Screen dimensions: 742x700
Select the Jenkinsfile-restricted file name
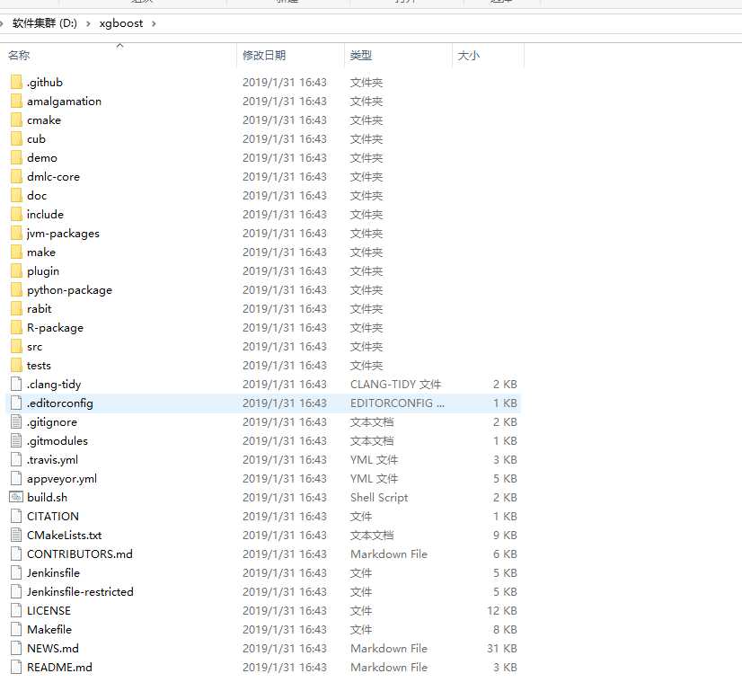pos(80,591)
